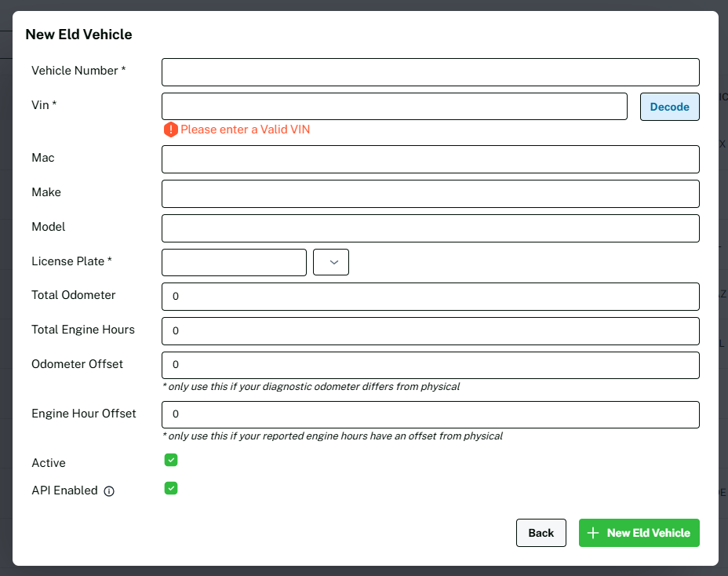Click the Back button

coord(541,533)
